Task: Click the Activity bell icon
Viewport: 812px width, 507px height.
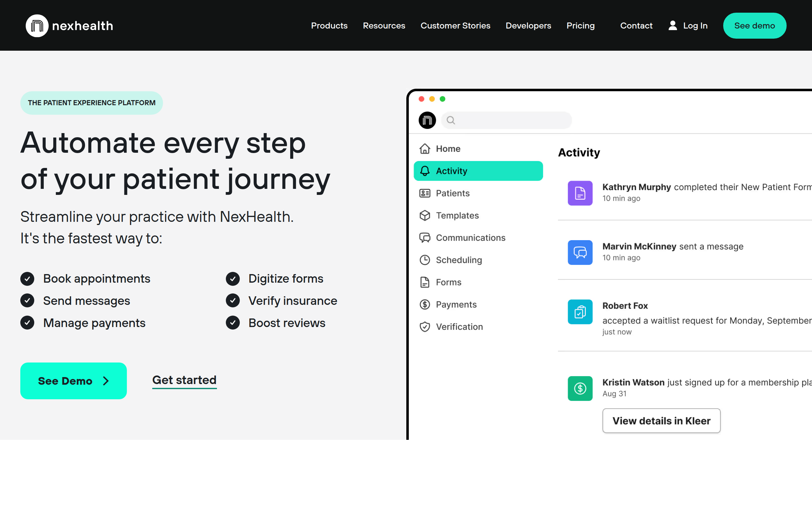Action: pyautogui.click(x=425, y=171)
